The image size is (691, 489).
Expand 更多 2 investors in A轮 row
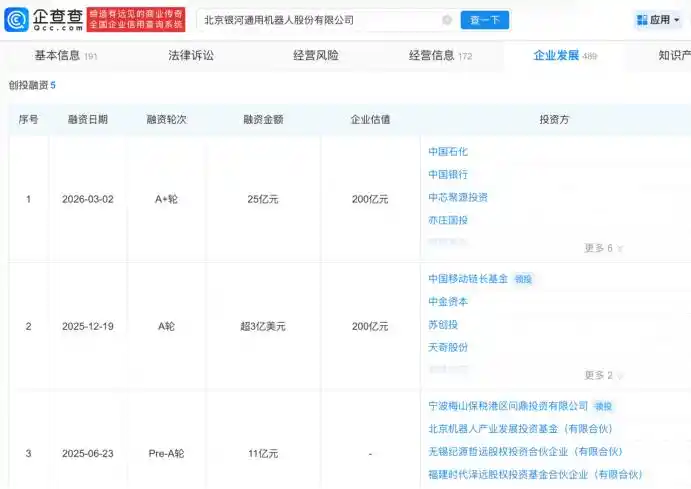pos(603,375)
